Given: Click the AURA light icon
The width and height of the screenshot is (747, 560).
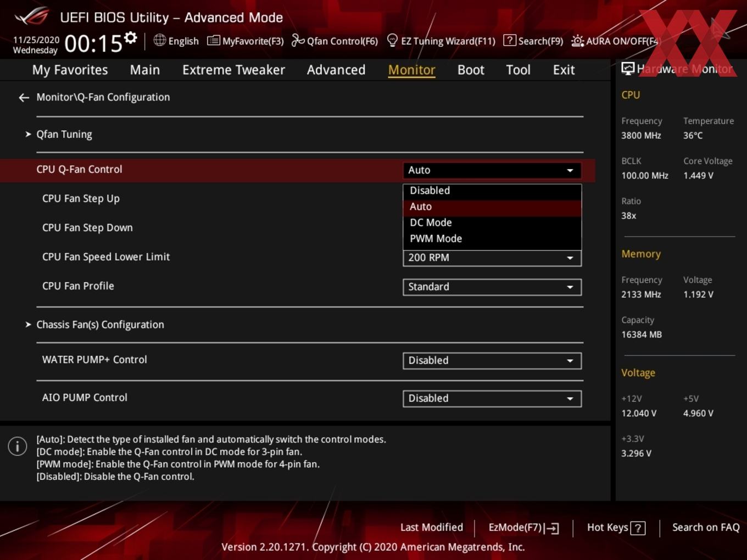Looking at the screenshot, I should point(577,41).
